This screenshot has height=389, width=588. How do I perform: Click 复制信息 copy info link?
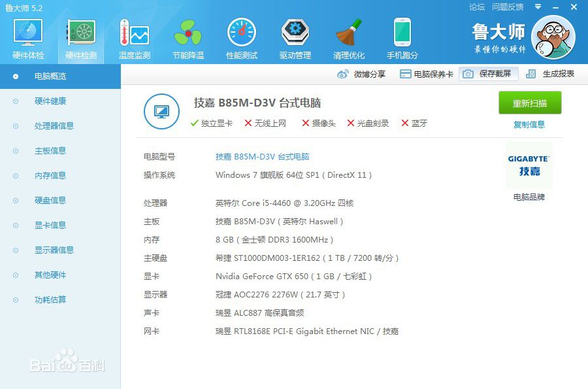529,124
